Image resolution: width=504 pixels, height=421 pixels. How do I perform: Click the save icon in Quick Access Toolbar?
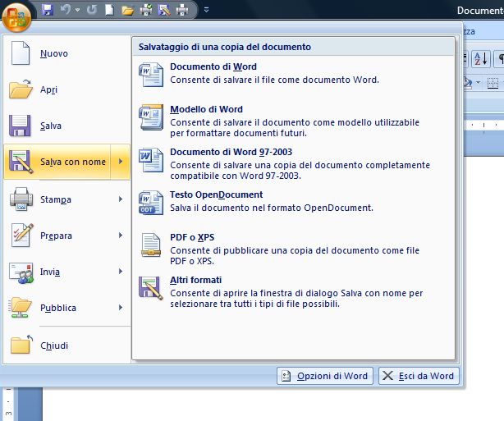click(47, 11)
